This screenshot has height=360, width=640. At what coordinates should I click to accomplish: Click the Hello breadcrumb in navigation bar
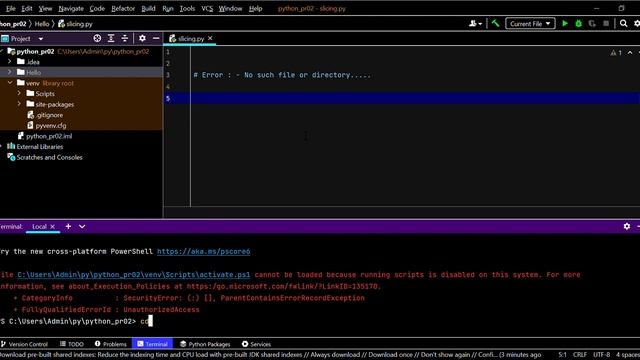[x=42, y=24]
